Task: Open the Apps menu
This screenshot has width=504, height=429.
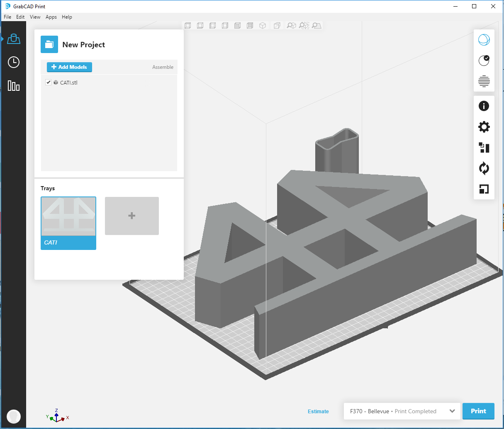Action: [x=51, y=17]
